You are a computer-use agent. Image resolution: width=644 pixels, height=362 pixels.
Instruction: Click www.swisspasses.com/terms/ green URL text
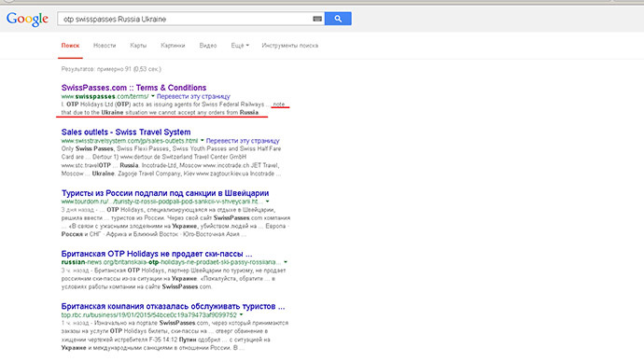pos(105,96)
